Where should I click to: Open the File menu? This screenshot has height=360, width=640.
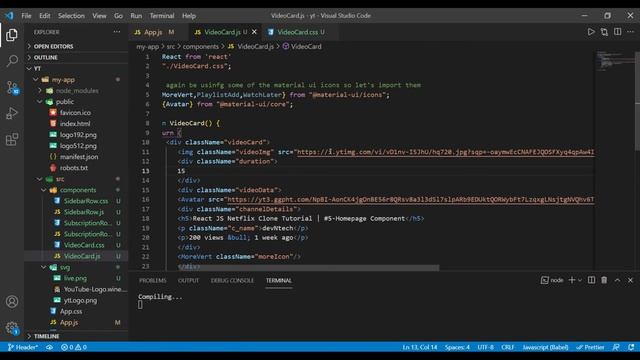pos(27,16)
